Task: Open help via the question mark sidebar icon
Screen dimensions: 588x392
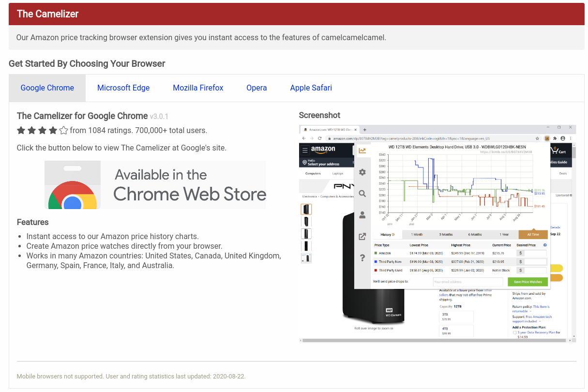Action: pos(362,258)
